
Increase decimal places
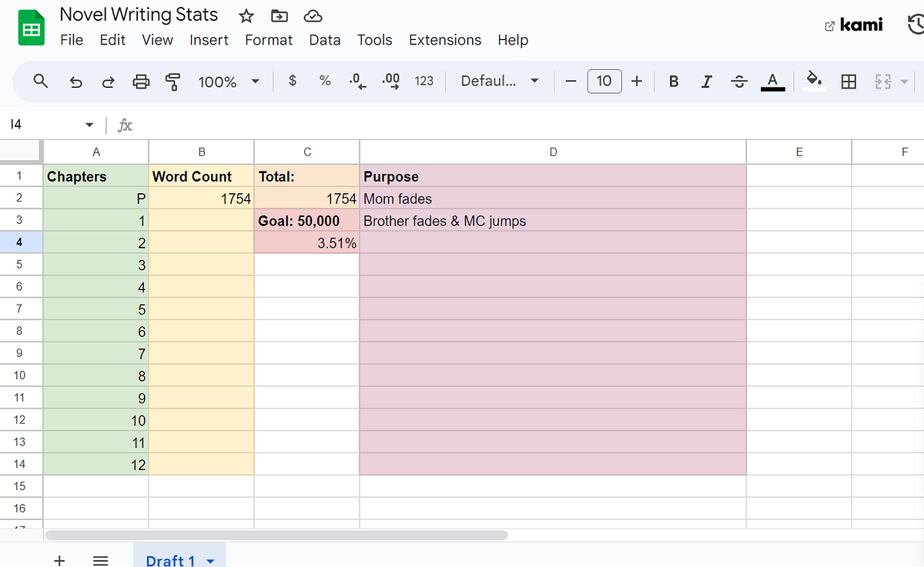coord(390,81)
